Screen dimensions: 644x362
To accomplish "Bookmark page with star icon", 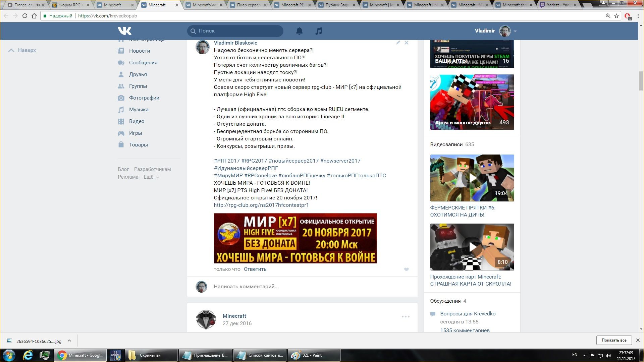I will click(x=616, y=16).
